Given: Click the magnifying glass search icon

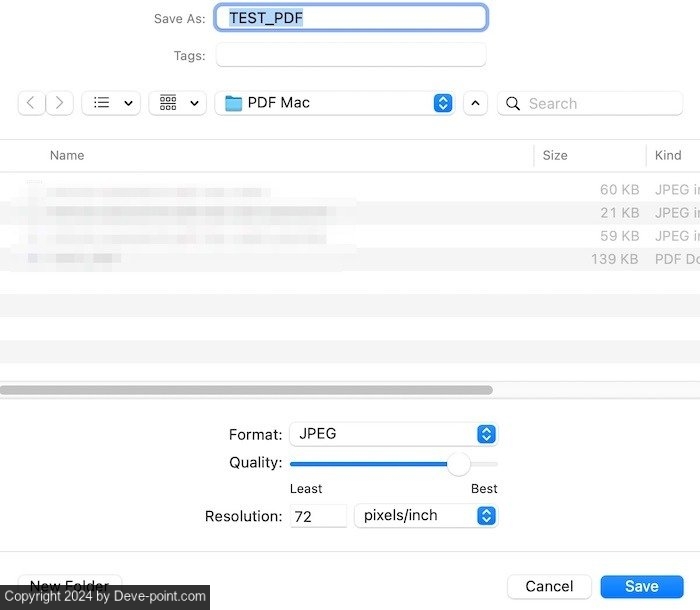Looking at the screenshot, I should [x=513, y=103].
